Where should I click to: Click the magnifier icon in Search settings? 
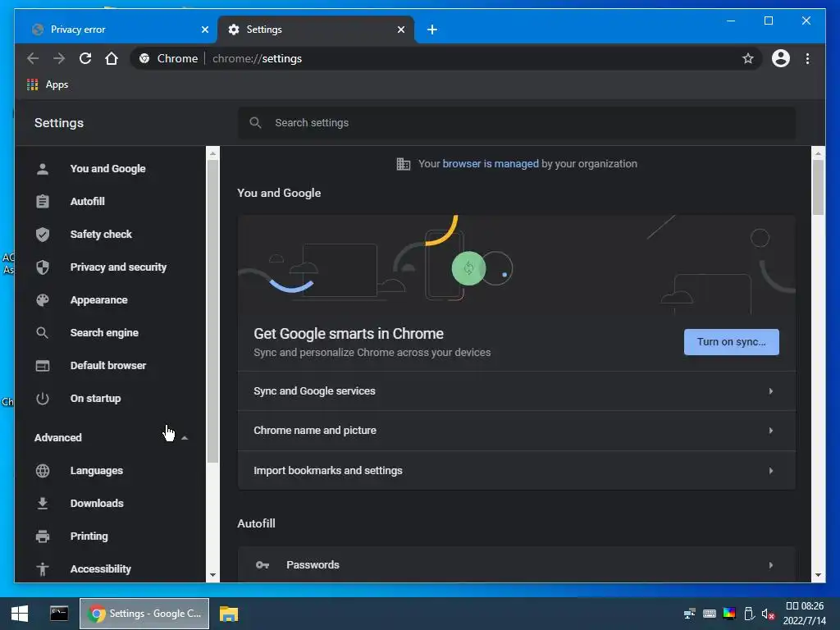click(x=256, y=123)
